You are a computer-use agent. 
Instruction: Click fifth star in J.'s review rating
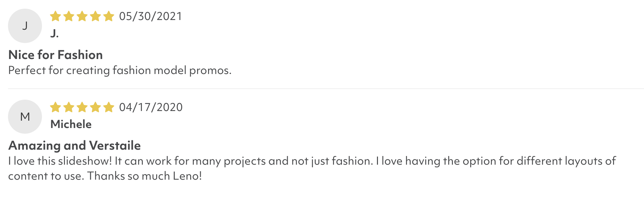coord(109,16)
